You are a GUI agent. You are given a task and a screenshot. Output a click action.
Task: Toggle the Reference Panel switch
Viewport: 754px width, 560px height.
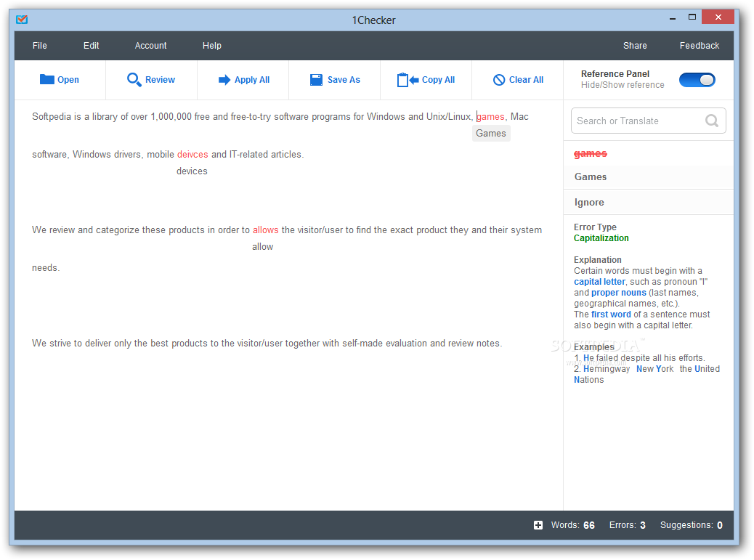click(697, 80)
